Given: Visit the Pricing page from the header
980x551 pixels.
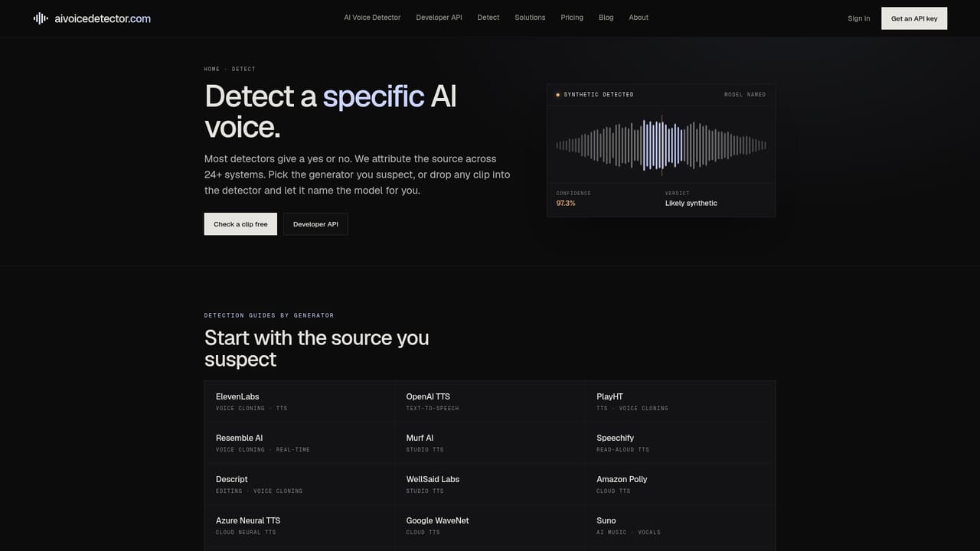Looking at the screenshot, I should click(572, 18).
